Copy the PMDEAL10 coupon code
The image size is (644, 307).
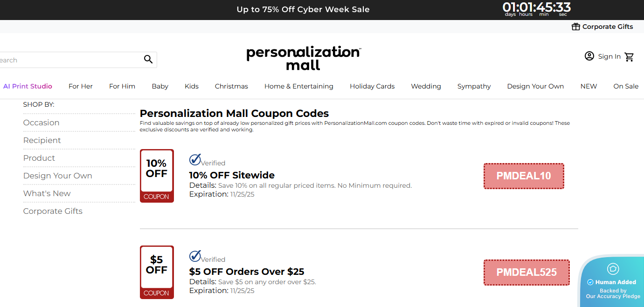(524, 176)
